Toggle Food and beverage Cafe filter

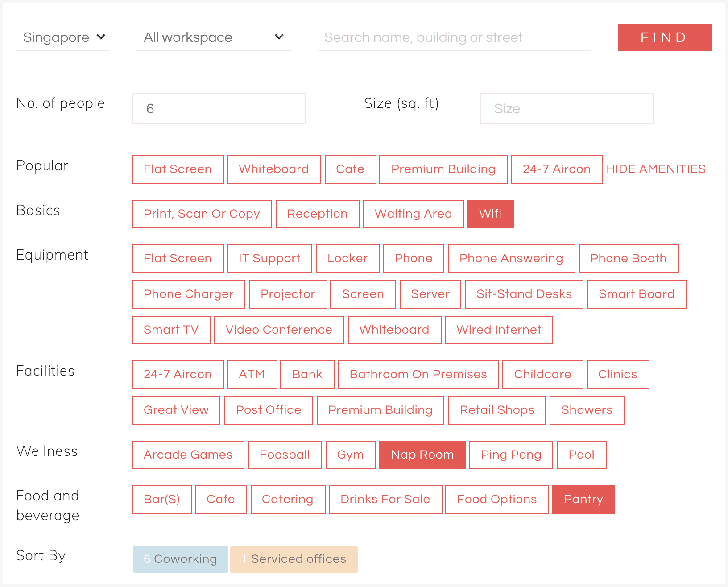point(221,500)
